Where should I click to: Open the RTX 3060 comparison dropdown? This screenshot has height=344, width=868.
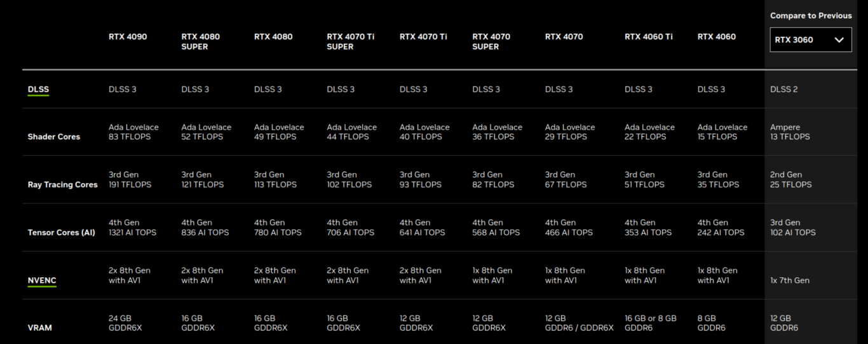click(x=811, y=39)
